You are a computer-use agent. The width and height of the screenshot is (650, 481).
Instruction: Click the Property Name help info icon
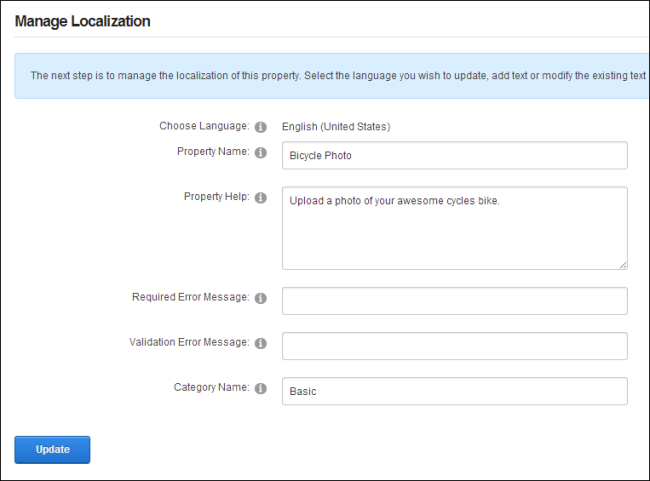click(260, 153)
